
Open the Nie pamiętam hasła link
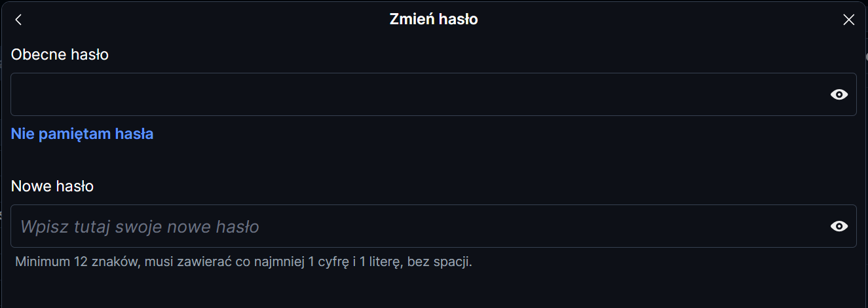click(x=82, y=134)
